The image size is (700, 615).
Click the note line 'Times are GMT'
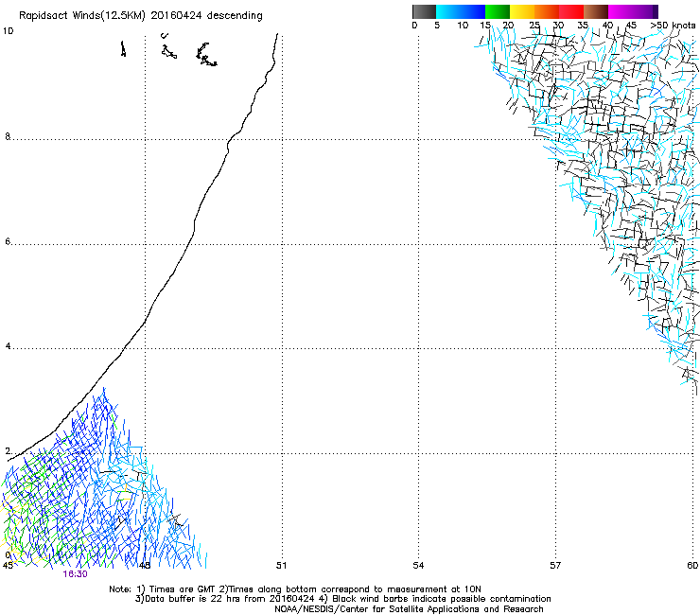tap(183, 589)
